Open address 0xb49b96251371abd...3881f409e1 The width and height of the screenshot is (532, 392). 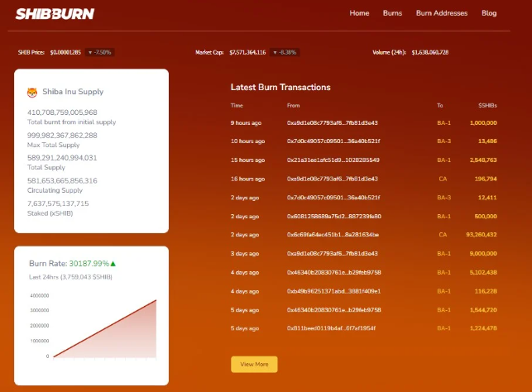tap(334, 291)
